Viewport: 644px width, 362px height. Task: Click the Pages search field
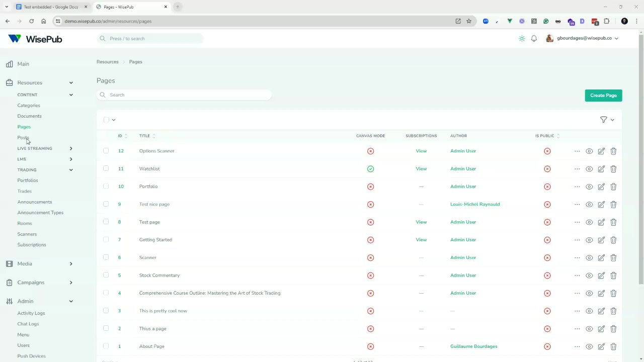point(184,95)
